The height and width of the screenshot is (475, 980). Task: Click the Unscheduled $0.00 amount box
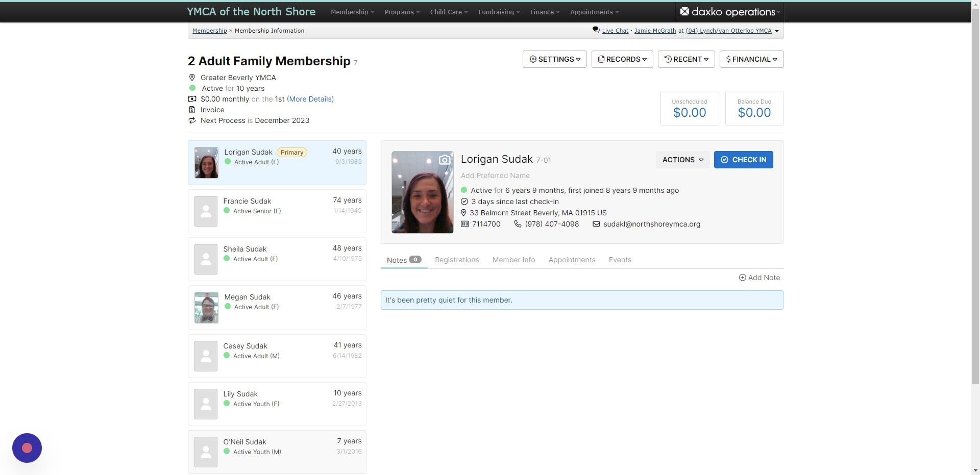pos(690,108)
